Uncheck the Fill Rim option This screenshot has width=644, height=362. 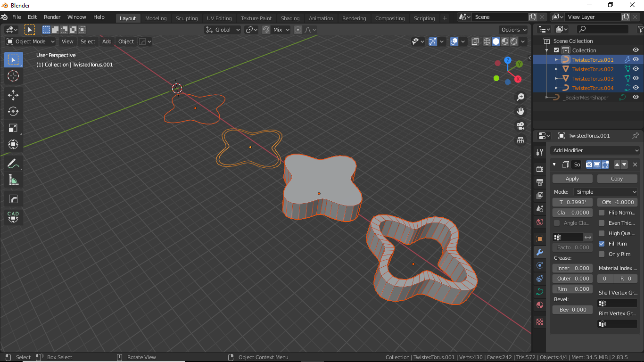tap(602, 244)
